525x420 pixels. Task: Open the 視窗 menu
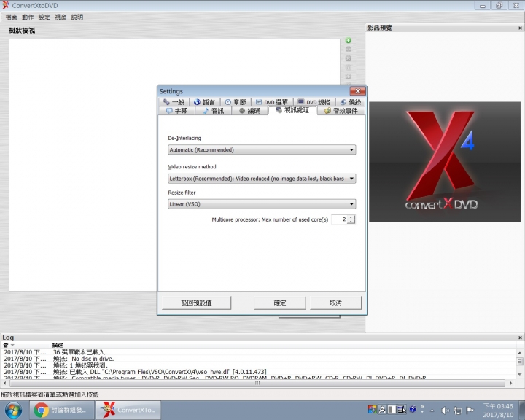pos(61,17)
